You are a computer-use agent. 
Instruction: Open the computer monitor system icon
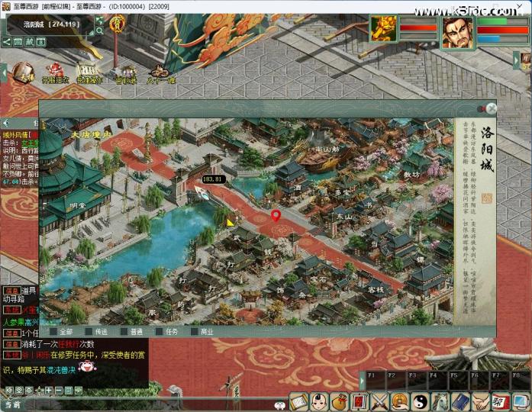[521, 402]
